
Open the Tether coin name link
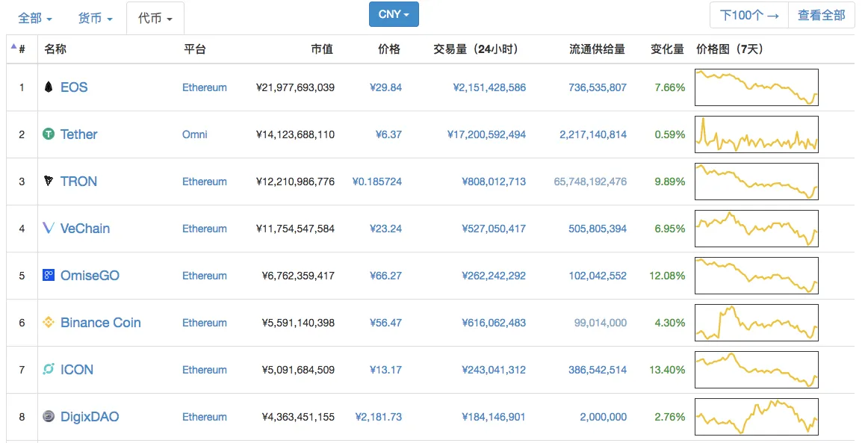point(78,134)
